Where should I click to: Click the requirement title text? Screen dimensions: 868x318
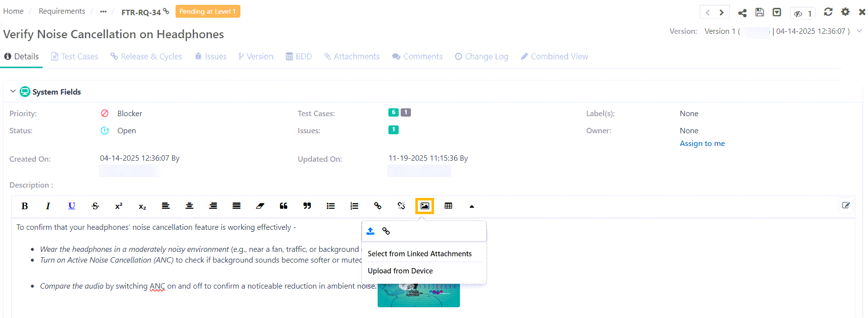(113, 34)
